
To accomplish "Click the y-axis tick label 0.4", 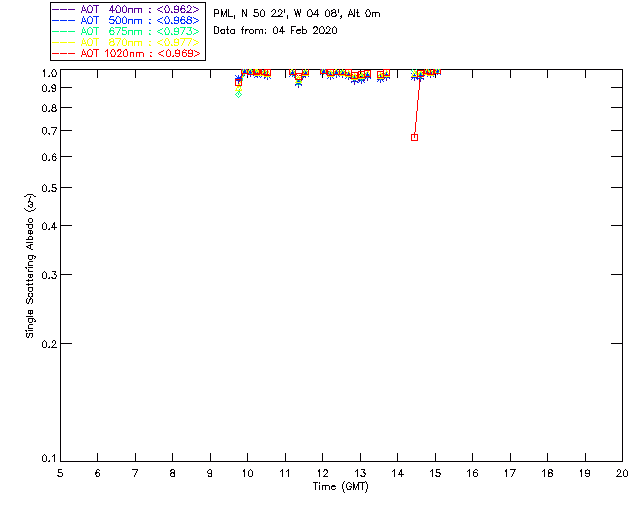I will 49,226.
